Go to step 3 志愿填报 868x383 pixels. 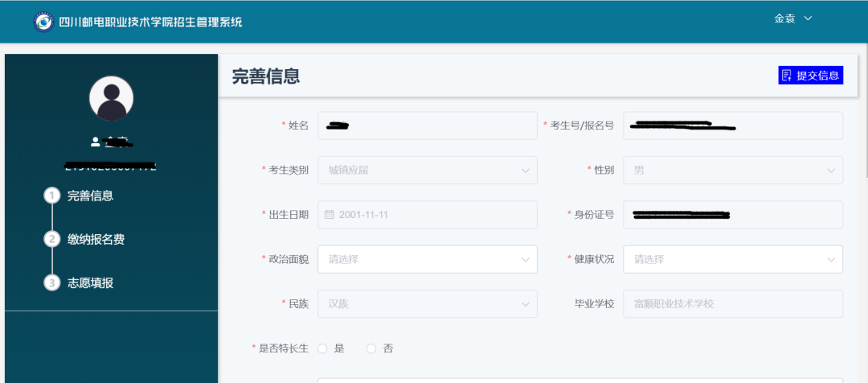(x=90, y=283)
